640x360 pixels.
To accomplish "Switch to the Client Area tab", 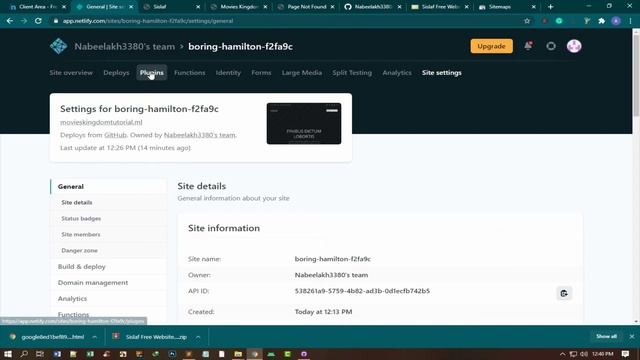I will [37, 7].
